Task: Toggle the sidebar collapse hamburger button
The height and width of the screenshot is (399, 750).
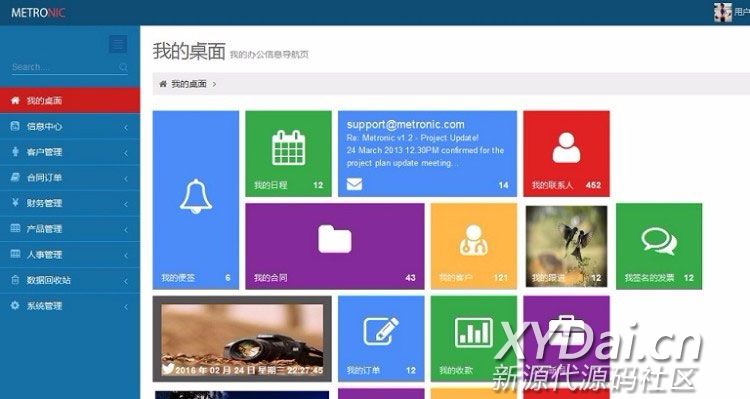Action: [x=118, y=44]
